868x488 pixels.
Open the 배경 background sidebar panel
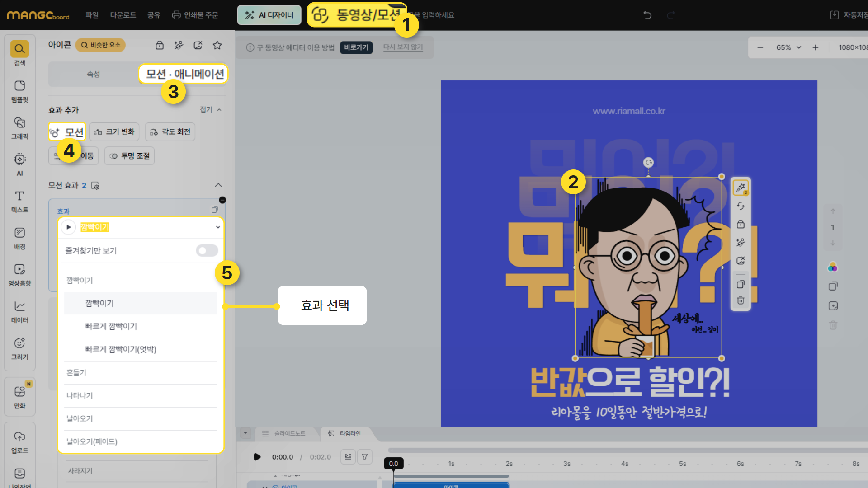pyautogui.click(x=19, y=238)
